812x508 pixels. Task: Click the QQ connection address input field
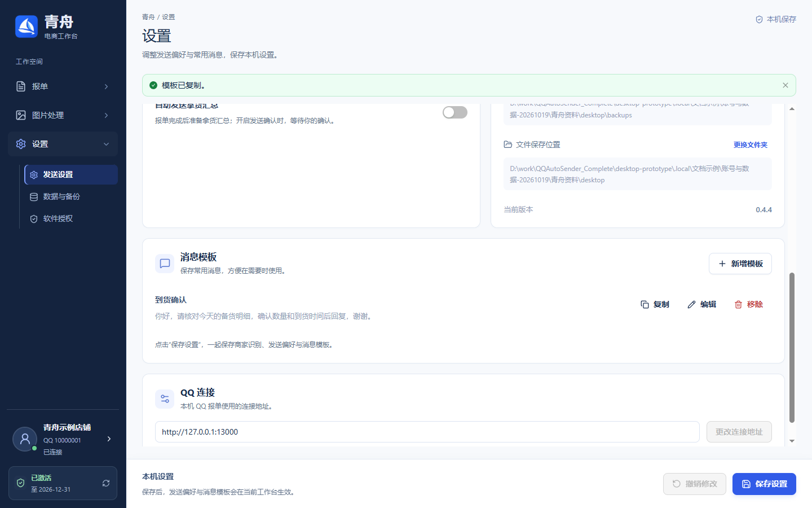(427, 432)
